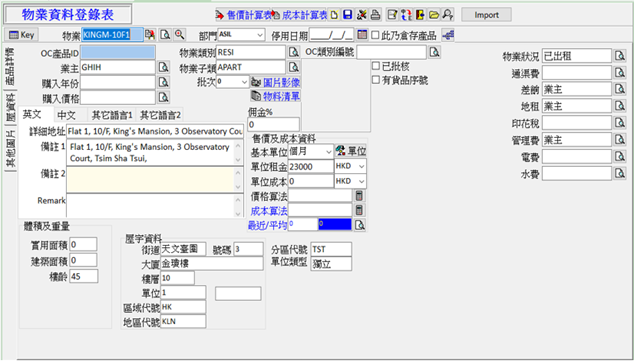The width and height of the screenshot is (634, 361).
Task: Open lookup icon for 水費
Action: click(x=620, y=173)
